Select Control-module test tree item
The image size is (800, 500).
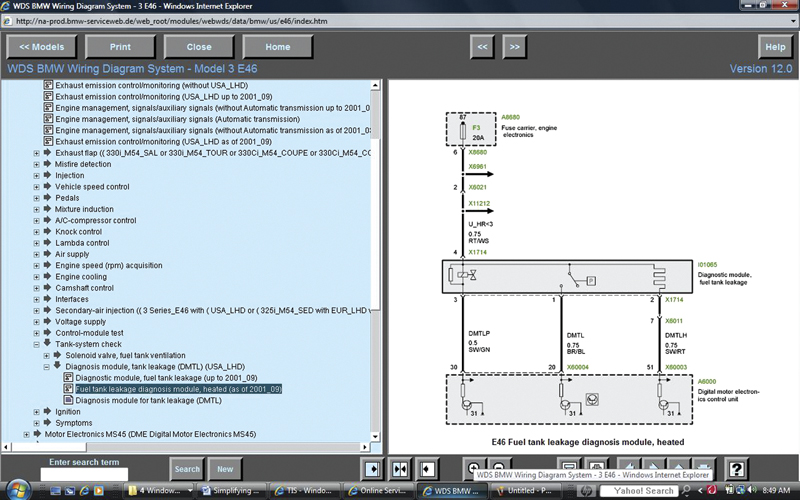coord(89,333)
